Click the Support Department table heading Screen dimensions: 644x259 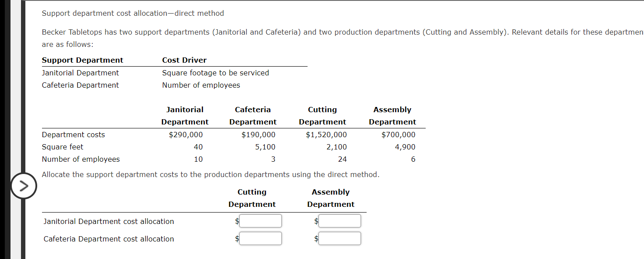point(82,60)
